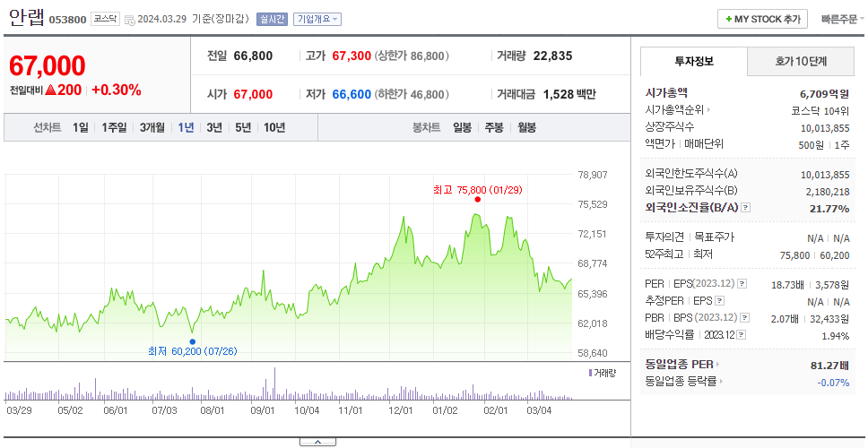Click the 52주최고 label
868x448 pixels.
tap(664, 254)
